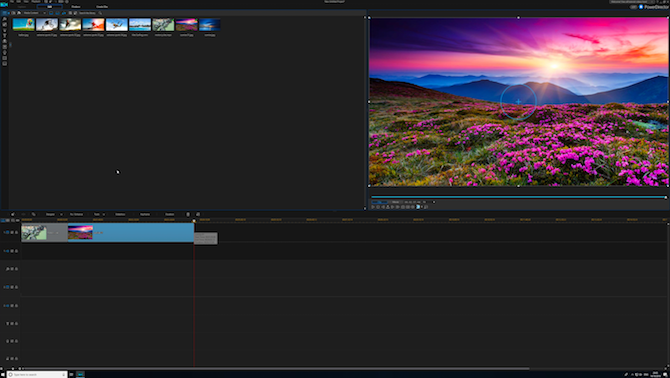Viewport: 670px width, 378px height.
Task: Click the magnifier search icon
Action: point(100,13)
